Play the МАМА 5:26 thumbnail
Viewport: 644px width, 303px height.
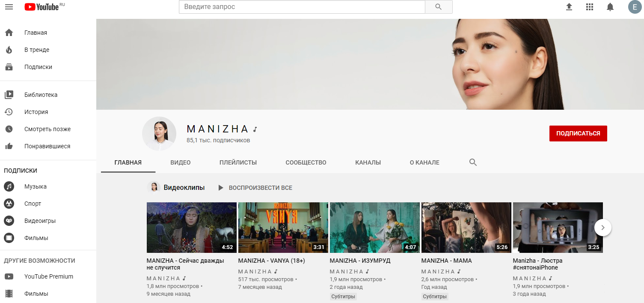pyautogui.click(x=466, y=228)
